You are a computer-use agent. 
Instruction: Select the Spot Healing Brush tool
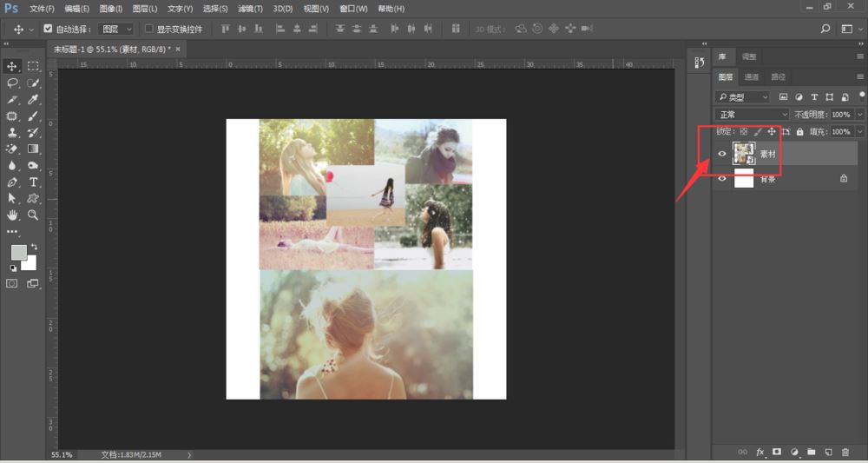click(x=11, y=116)
